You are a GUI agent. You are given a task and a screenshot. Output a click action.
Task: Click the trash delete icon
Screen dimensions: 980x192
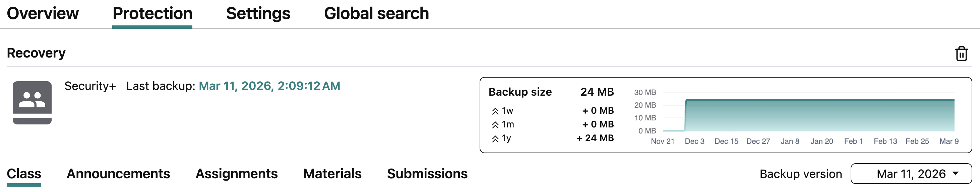961,54
